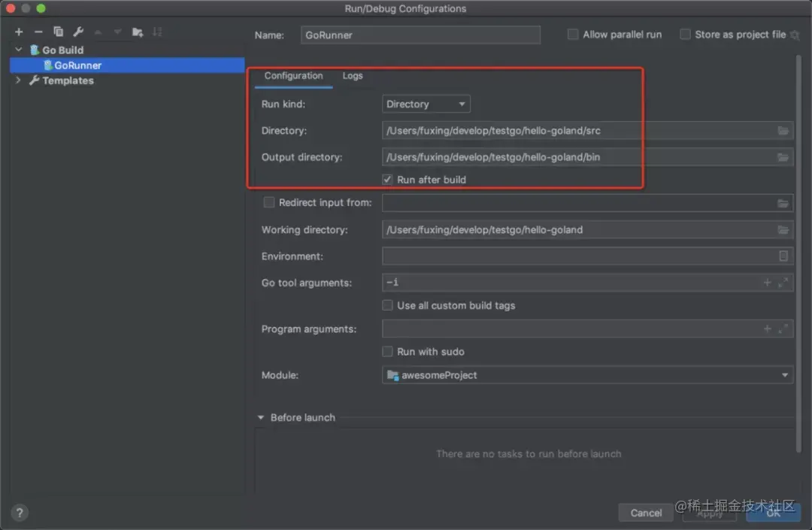Browse folder icon for Directory field
Screen dimensions: 812x530
tap(783, 131)
